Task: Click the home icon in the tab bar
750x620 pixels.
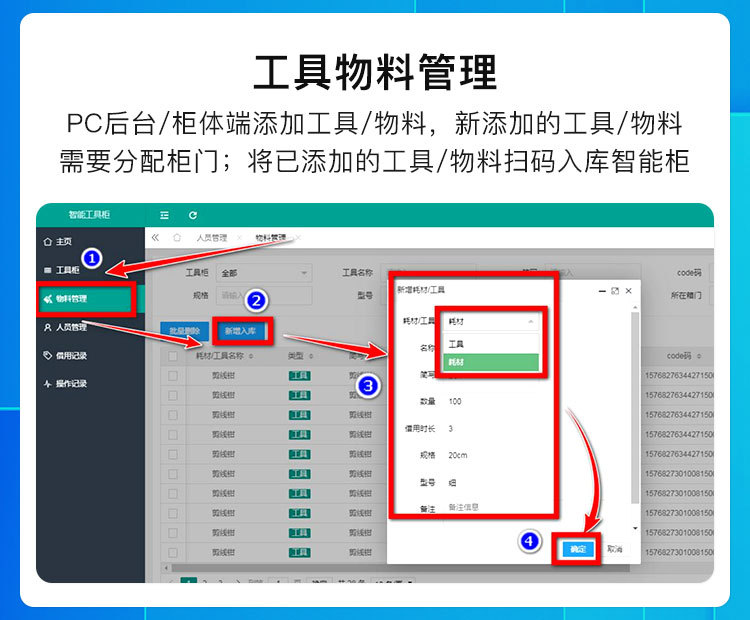Action: click(177, 237)
